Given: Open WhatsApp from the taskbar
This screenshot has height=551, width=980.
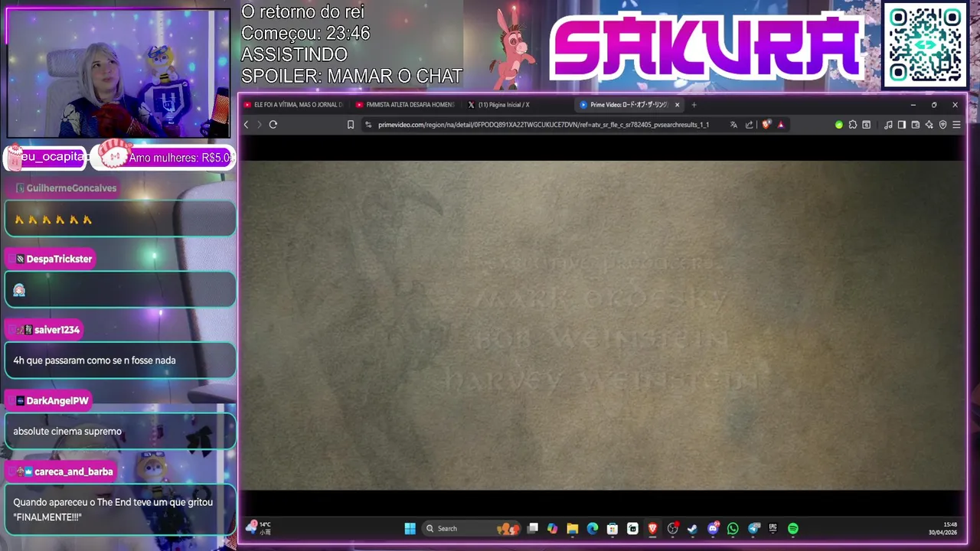Looking at the screenshot, I should coord(733,529).
